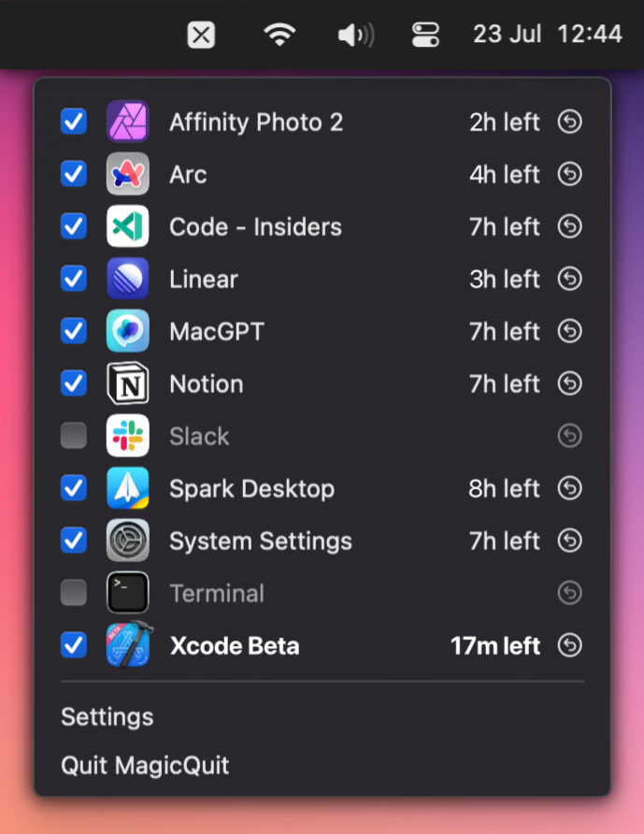Click the Arc app icon
Viewport: 644px width, 834px height.
click(x=128, y=174)
